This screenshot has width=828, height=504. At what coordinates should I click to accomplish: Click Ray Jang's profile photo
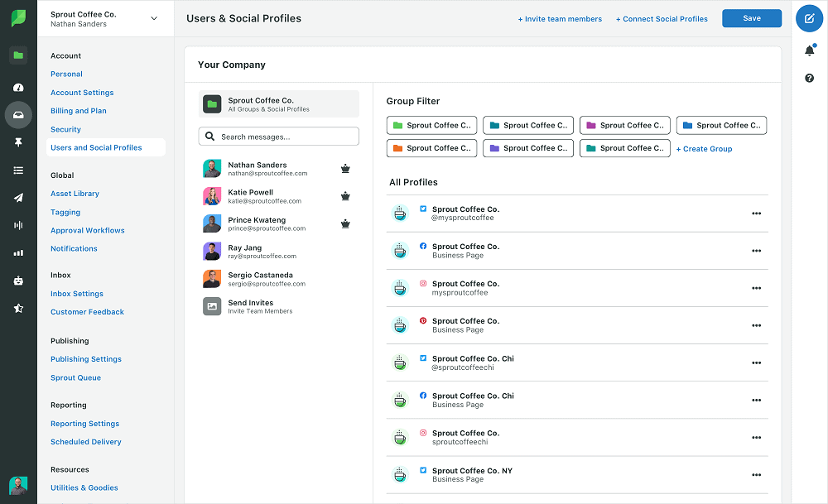point(212,252)
